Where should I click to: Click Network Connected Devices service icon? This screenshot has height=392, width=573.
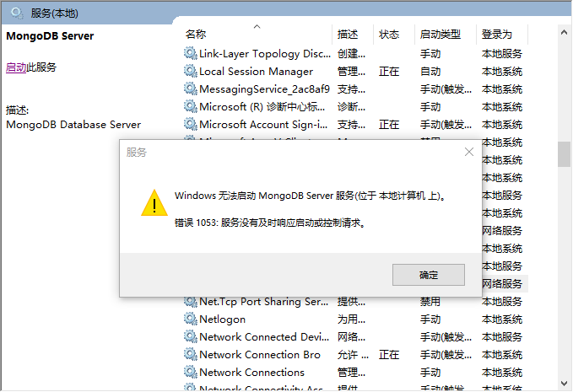pos(191,337)
